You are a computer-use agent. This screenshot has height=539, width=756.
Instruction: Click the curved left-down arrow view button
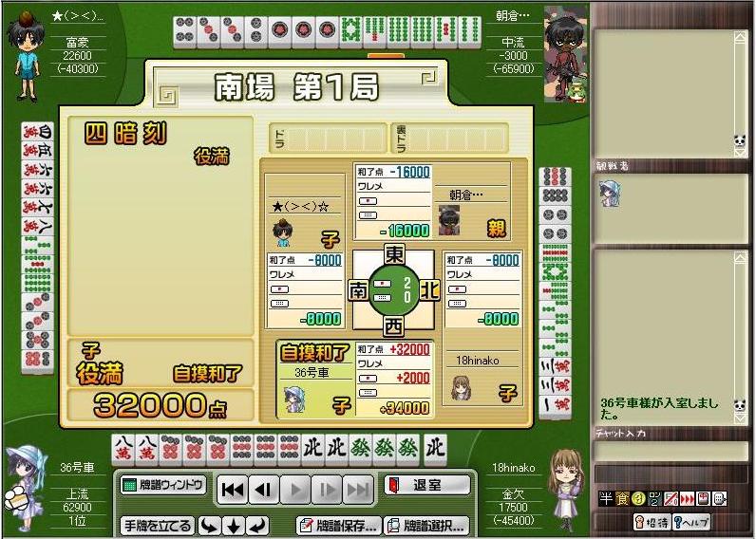tap(258, 526)
